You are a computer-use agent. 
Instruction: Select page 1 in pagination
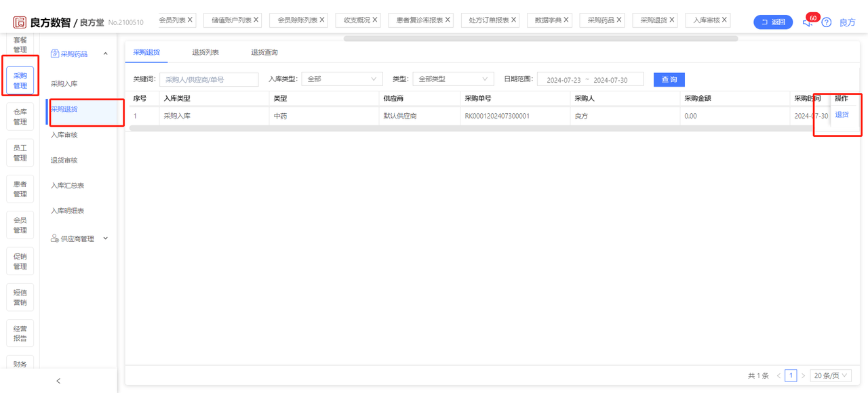[791, 375]
